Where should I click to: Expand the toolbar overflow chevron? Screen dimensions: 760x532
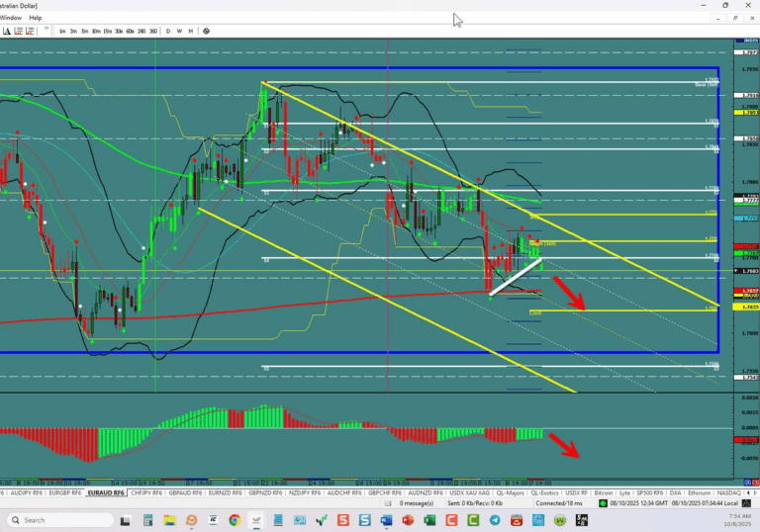pos(47,30)
